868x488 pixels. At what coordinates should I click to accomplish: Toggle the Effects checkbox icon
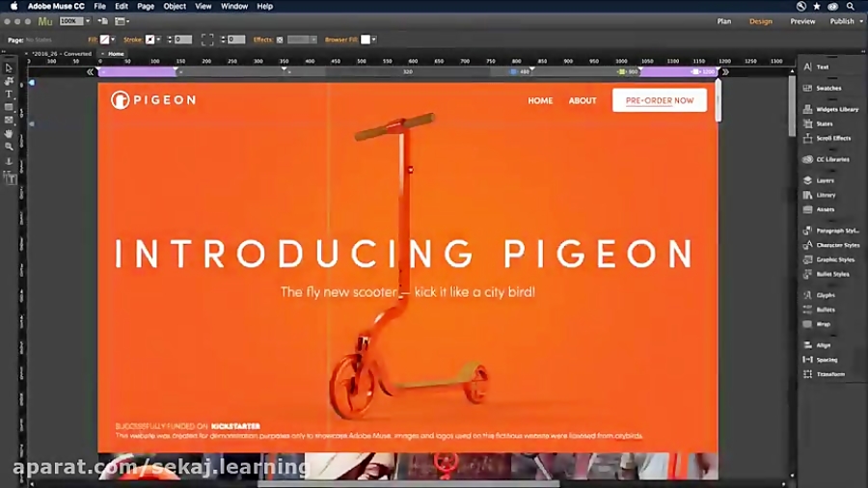coord(280,40)
